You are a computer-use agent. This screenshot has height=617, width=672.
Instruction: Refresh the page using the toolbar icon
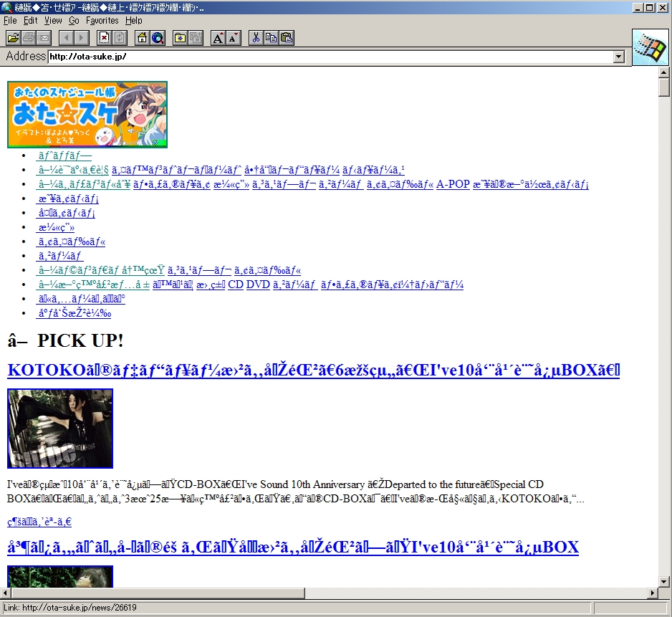point(120,38)
